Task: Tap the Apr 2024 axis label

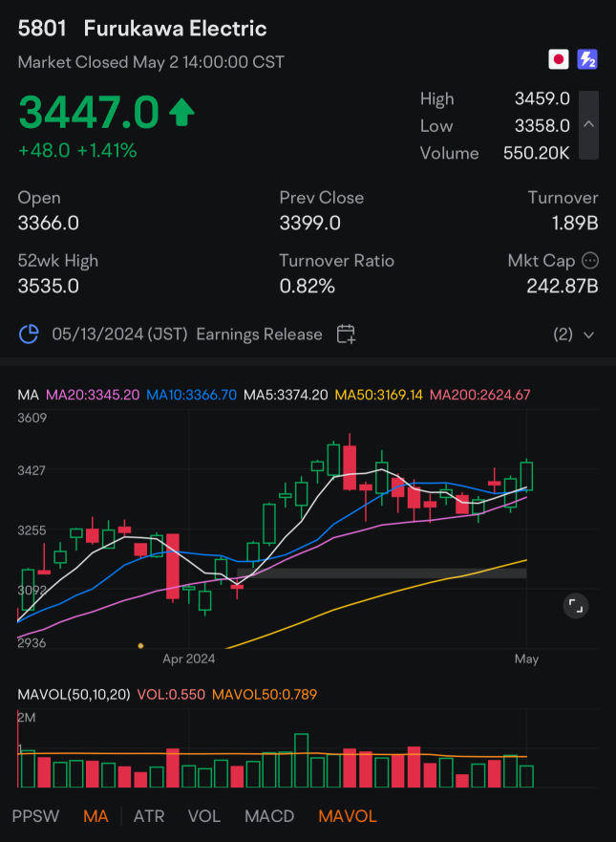Action: pos(189,658)
